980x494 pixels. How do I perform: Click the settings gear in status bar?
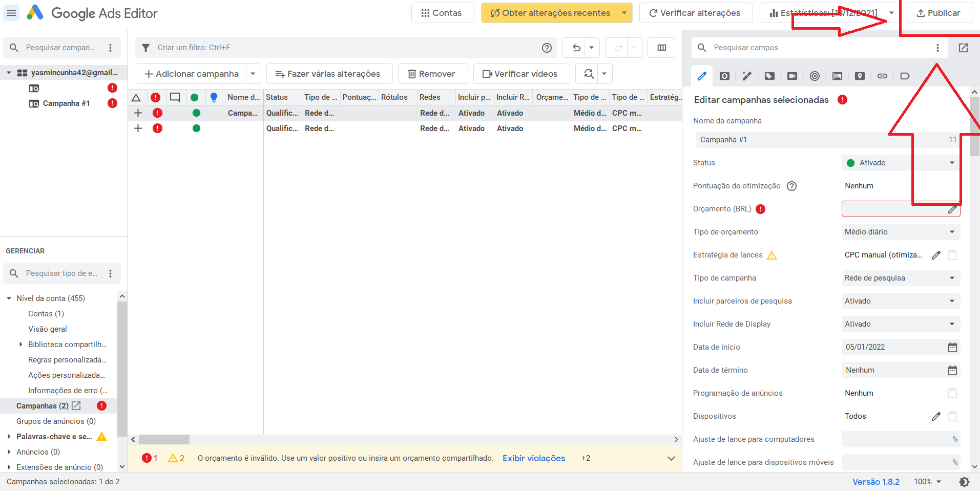pos(964,482)
